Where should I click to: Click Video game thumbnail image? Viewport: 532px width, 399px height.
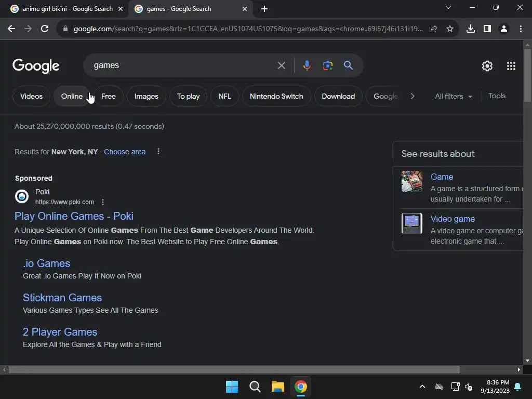[x=412, y=223]
